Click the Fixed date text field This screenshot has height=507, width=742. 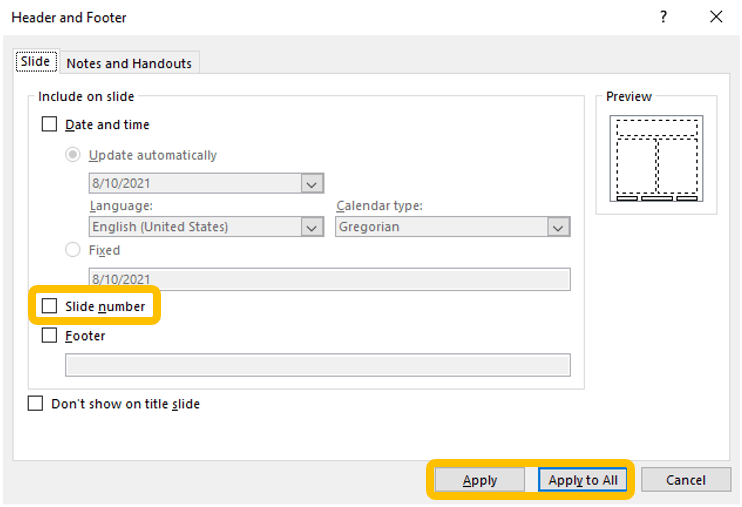329,279
